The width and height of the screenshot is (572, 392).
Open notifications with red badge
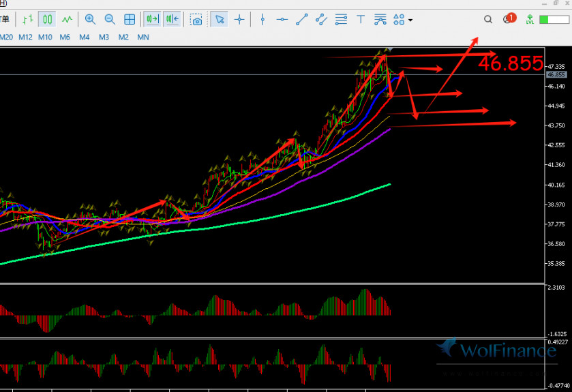(508, 19)
